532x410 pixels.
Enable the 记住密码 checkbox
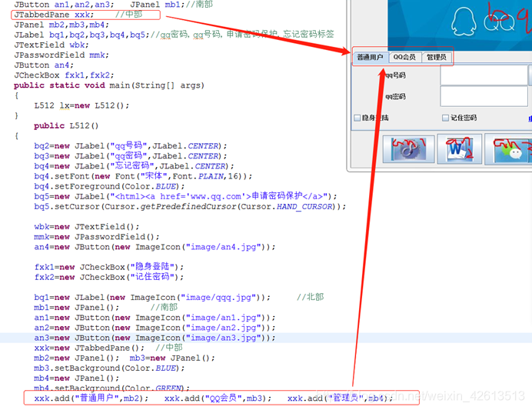445,118
